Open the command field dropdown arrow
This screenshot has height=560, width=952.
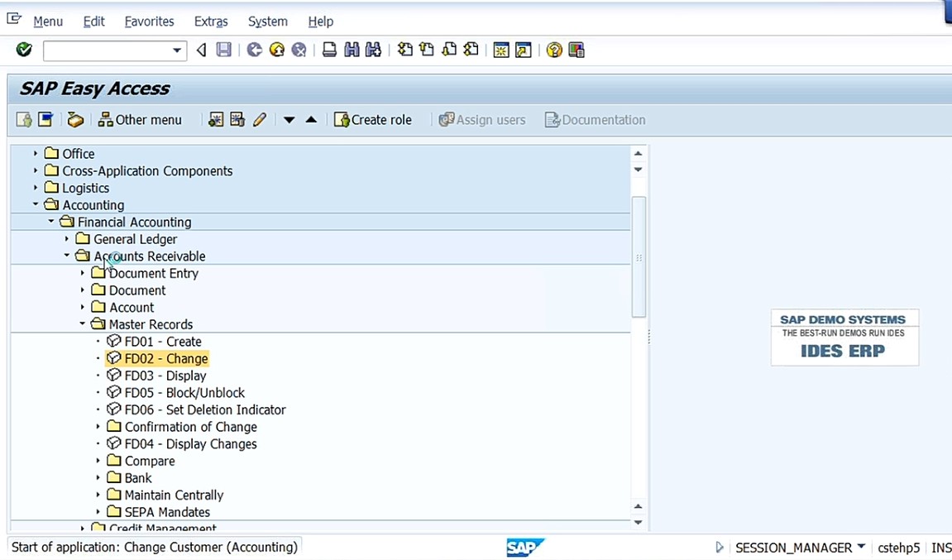(x=177, y=50)
